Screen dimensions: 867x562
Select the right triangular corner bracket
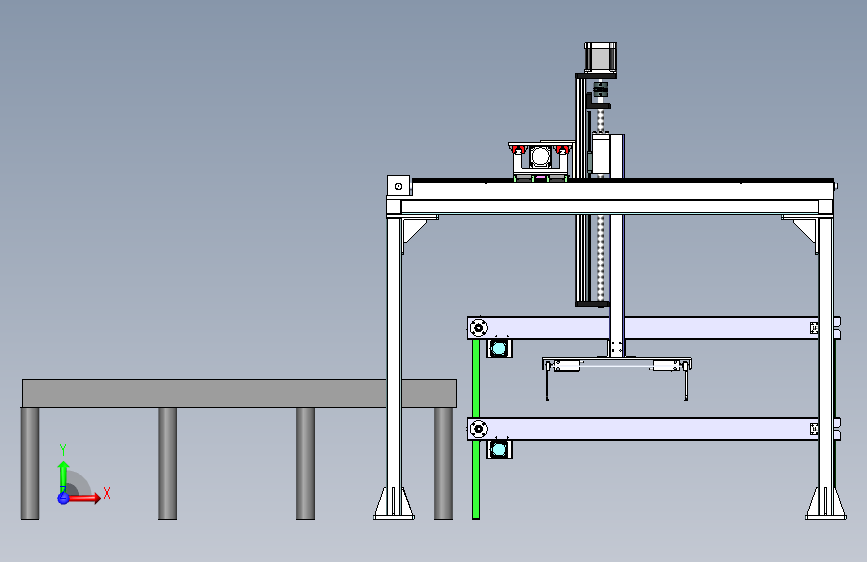(803, 231)
